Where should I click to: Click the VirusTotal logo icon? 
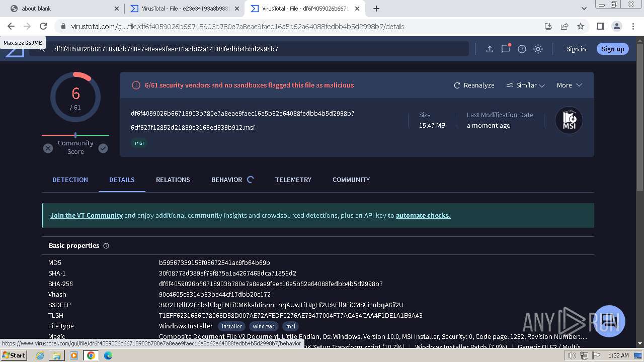15,52
